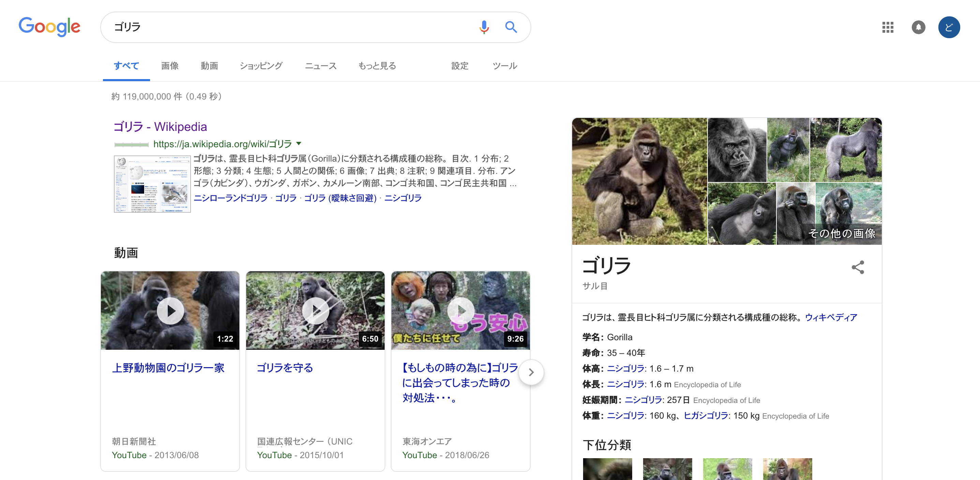Open the ゴリラ - Wikipedia result link

[160, 126]
